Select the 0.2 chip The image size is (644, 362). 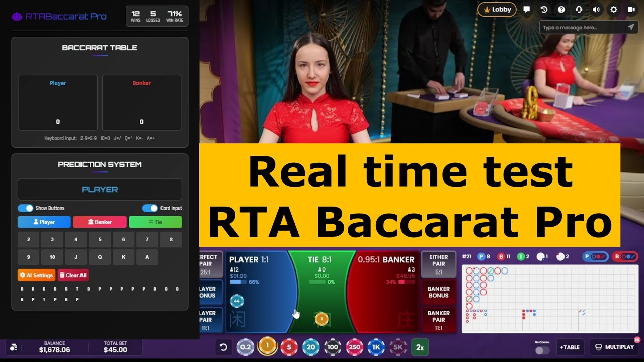click(x=245, y=347)
